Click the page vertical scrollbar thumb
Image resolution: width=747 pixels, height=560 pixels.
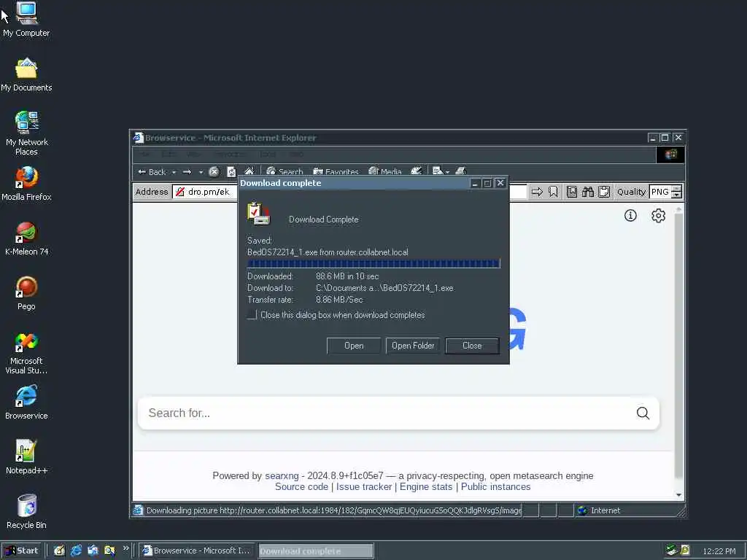pyautogui.click(x=679, y=345)
